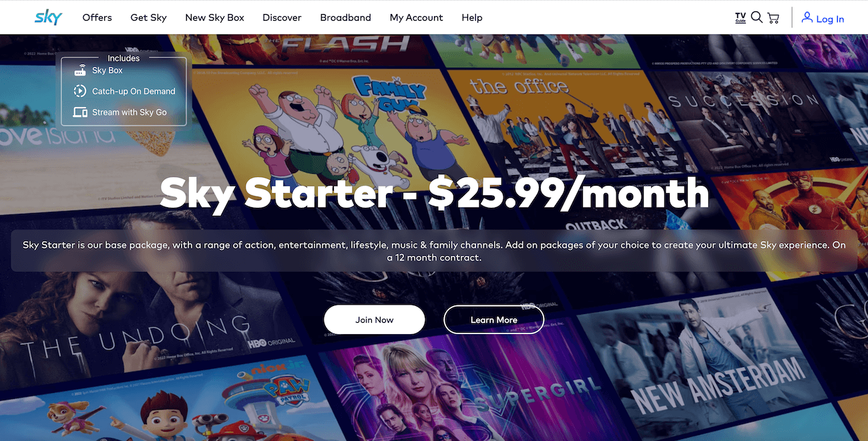Image resolution: width=868 pixels, height=441 pixels.
Task: Open the My Account menu
Action: [416, 17]
